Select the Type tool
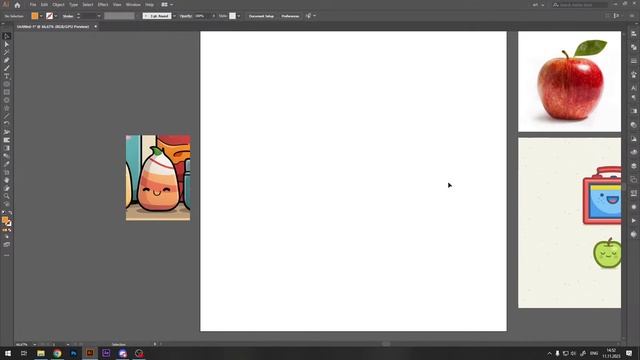This screenshot has height=360, width=640. click(x=7, y=76)
